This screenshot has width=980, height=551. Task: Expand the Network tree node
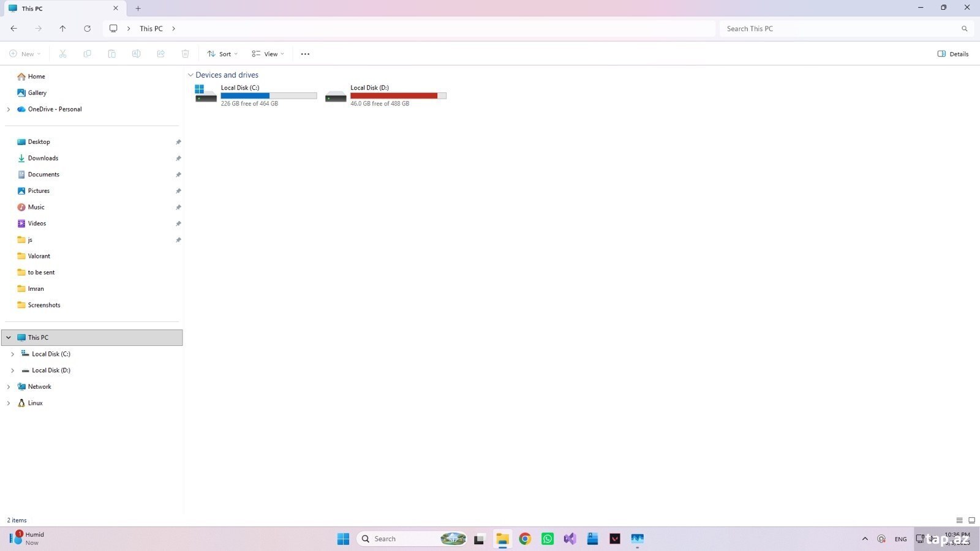[x=8, y=387]
